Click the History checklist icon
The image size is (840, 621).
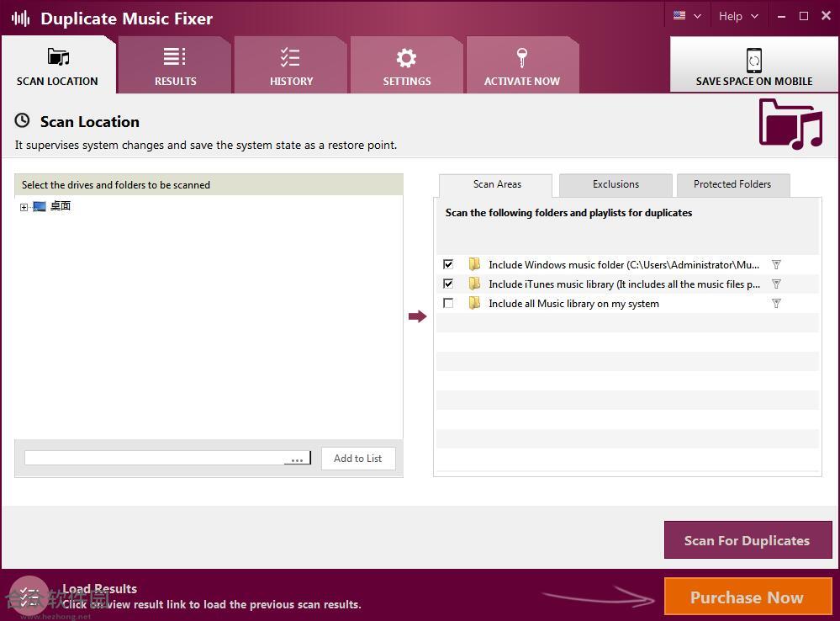point(290,57)
